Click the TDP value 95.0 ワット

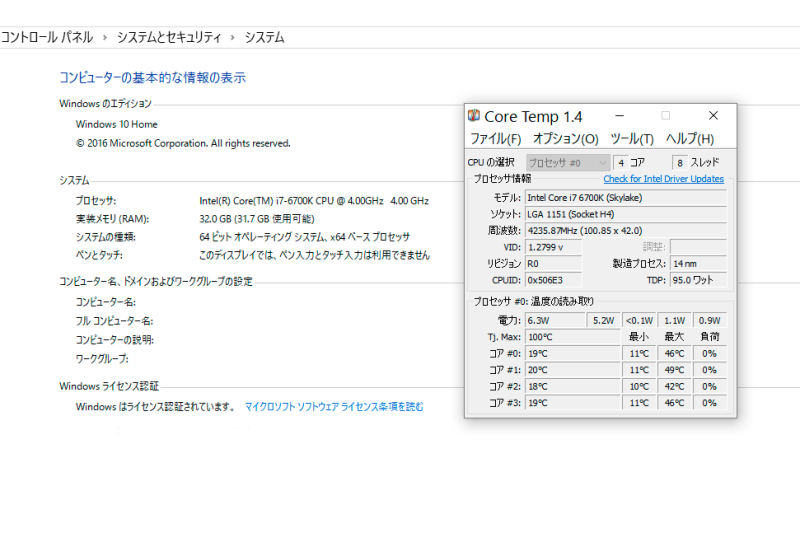[x=698, y=280]
